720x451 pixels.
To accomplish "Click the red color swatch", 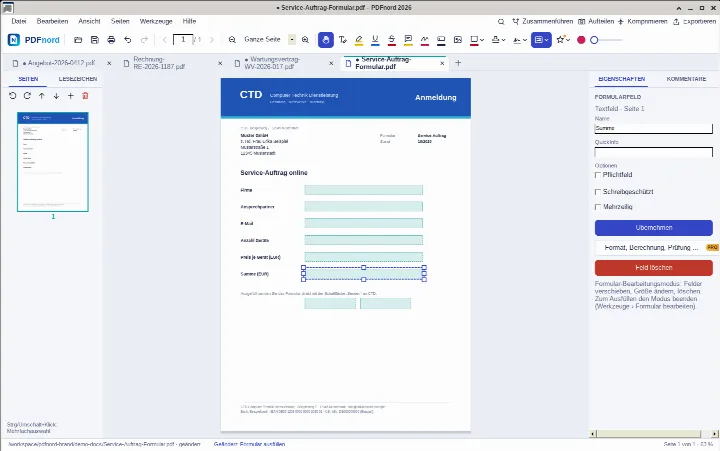I will click(x=581, y=40).
